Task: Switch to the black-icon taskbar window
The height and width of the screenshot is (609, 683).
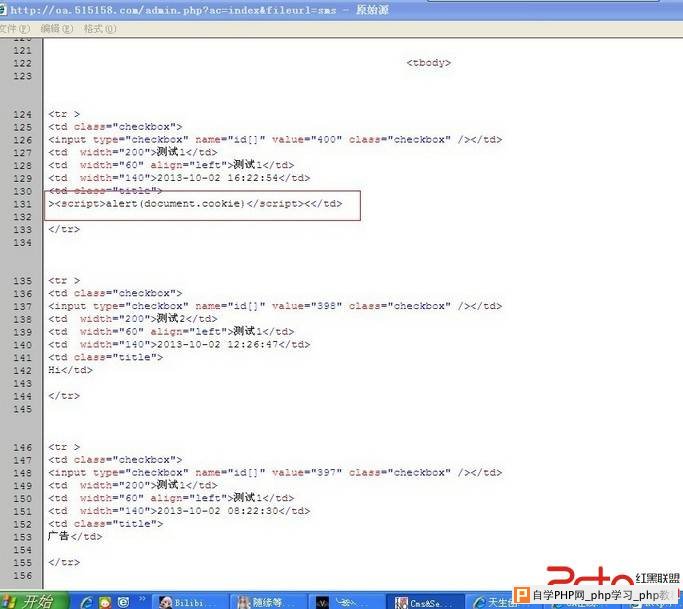Action: click(346, 602)
